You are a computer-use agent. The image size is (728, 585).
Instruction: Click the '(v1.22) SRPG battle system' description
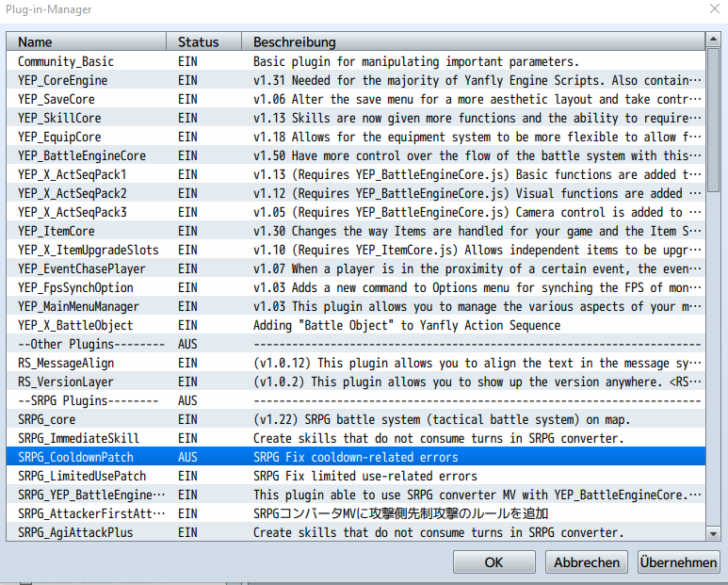pyautogui.click(x=442, y=420)
